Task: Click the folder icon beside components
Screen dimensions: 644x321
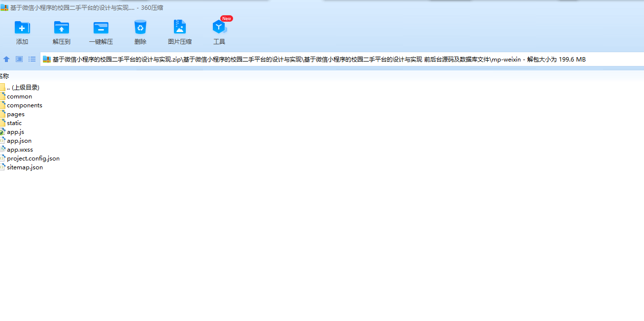Action: (x=2, y=105)
